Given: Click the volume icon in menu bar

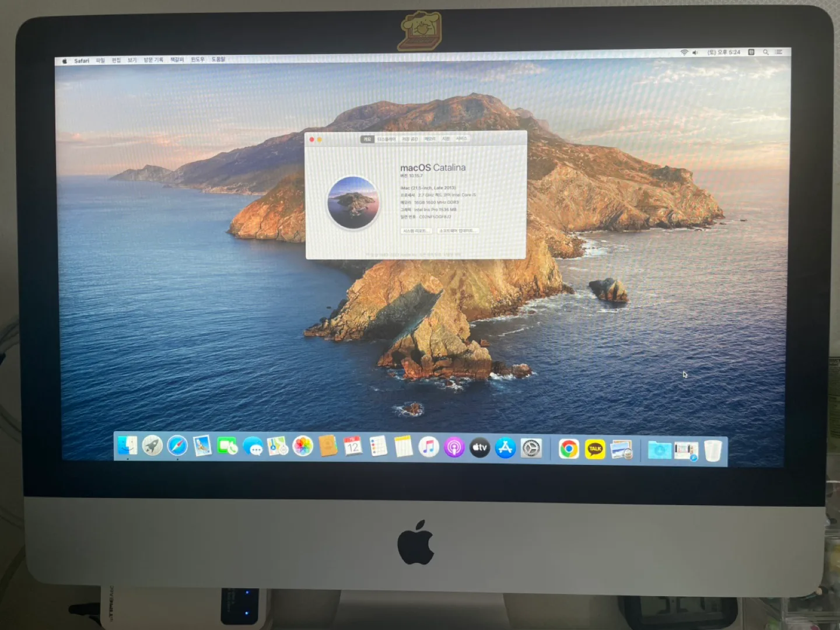Looking at the screenshot, I should [x=695, y=52].
